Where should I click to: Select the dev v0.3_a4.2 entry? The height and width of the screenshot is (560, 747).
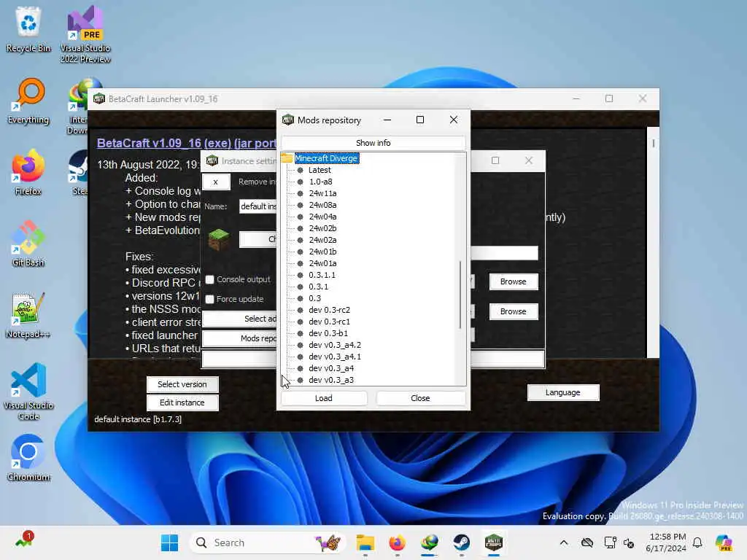(x=335, y=345)
